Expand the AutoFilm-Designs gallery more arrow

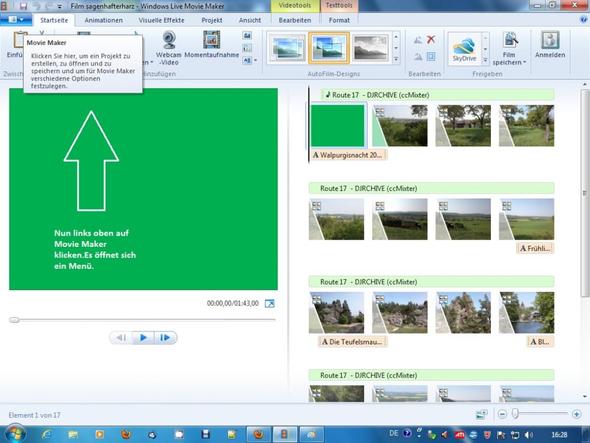click(396, 59)
